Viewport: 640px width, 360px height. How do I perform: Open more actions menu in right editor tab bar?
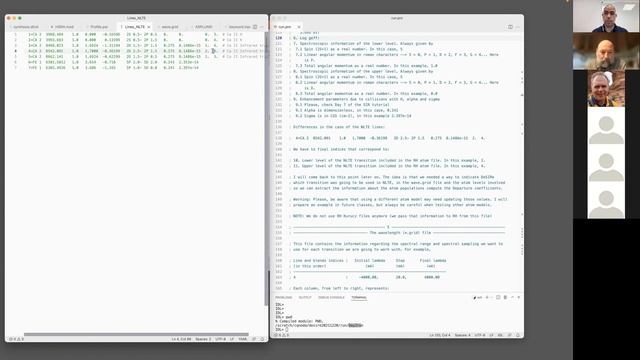[518, 27]
